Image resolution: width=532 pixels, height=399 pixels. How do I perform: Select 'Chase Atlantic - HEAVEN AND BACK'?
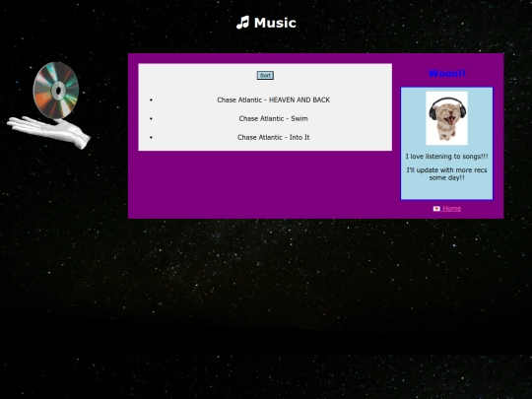tap(274, 100)
